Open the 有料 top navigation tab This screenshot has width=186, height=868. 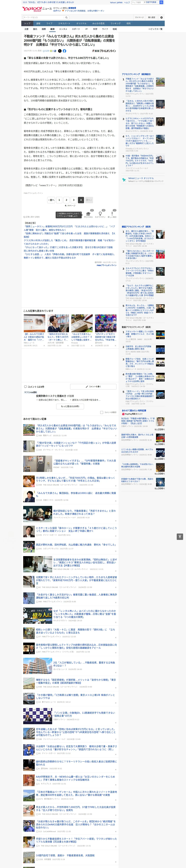[x=128, y=24]
